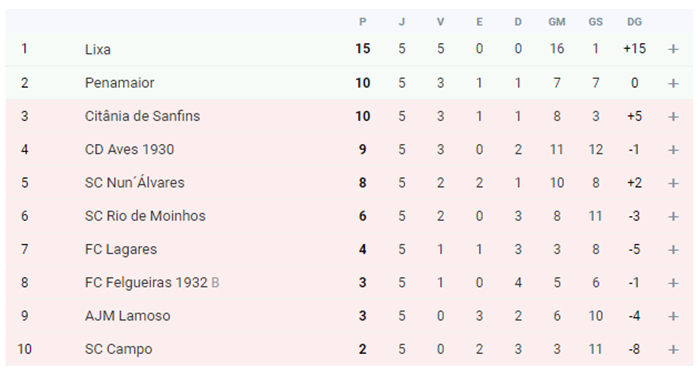Open details plus for CD Aves 1930
Viewport: 700px width, 376px height.
[673, 150]
